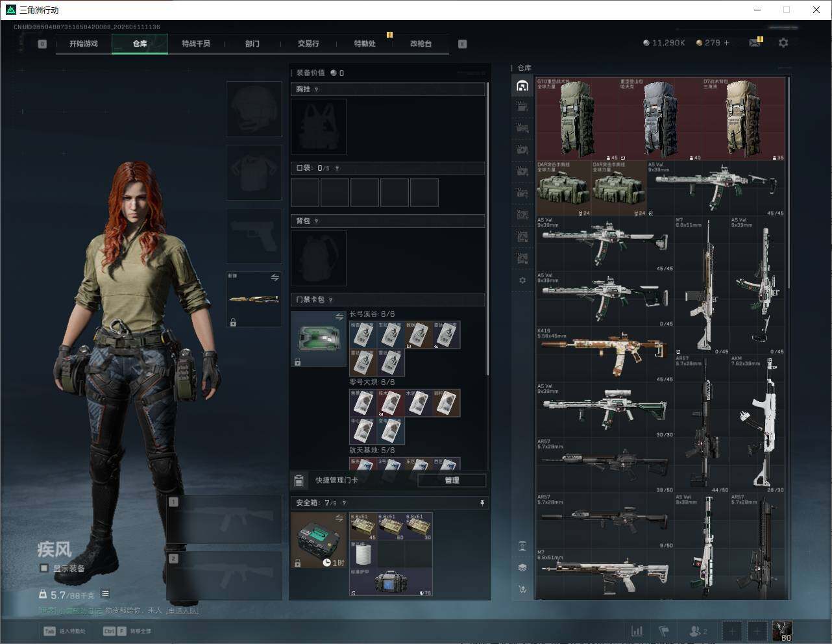Viewport: 832px width, 644px height.
Task: Select the 6.8x51 ammo stack of 45
Action: point(363,526)
